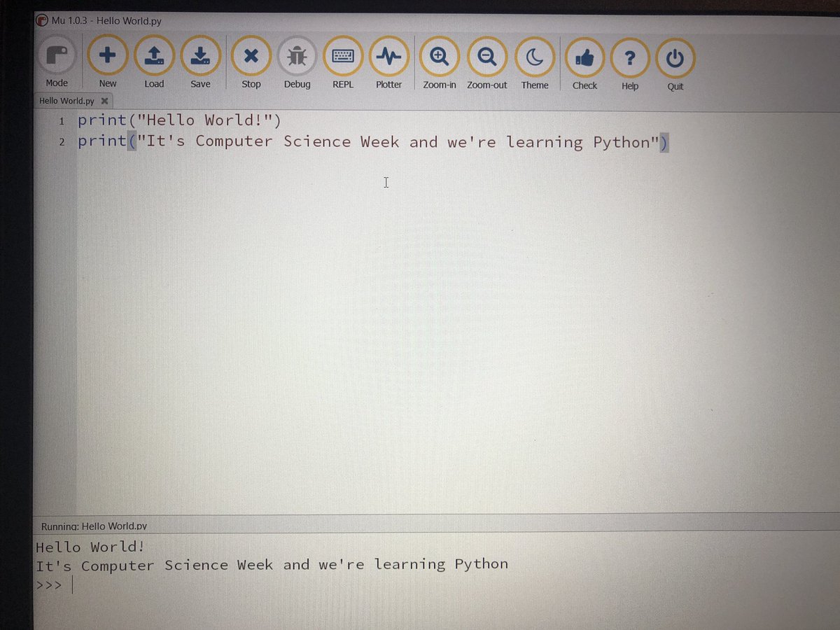
Task: Open the Help documentation
Action: [x=629, y=54]
